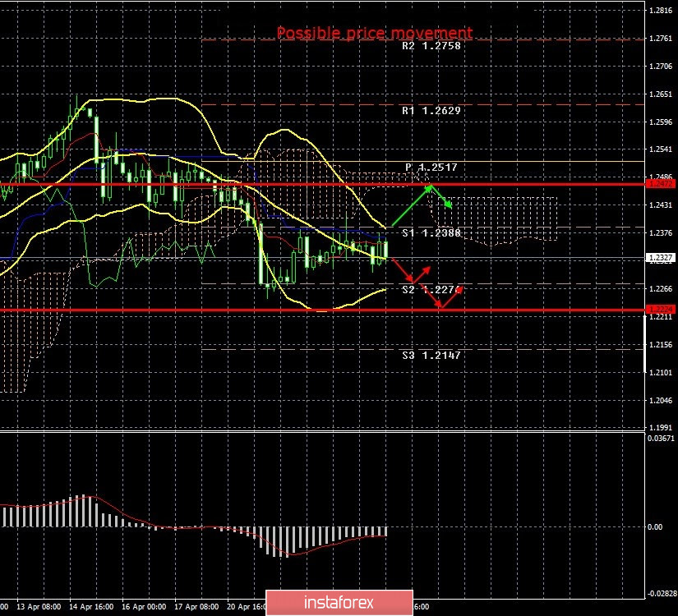
Task: Click the 1.2431 price axis value
Action: pyautogui.click(x=661, y=205)
